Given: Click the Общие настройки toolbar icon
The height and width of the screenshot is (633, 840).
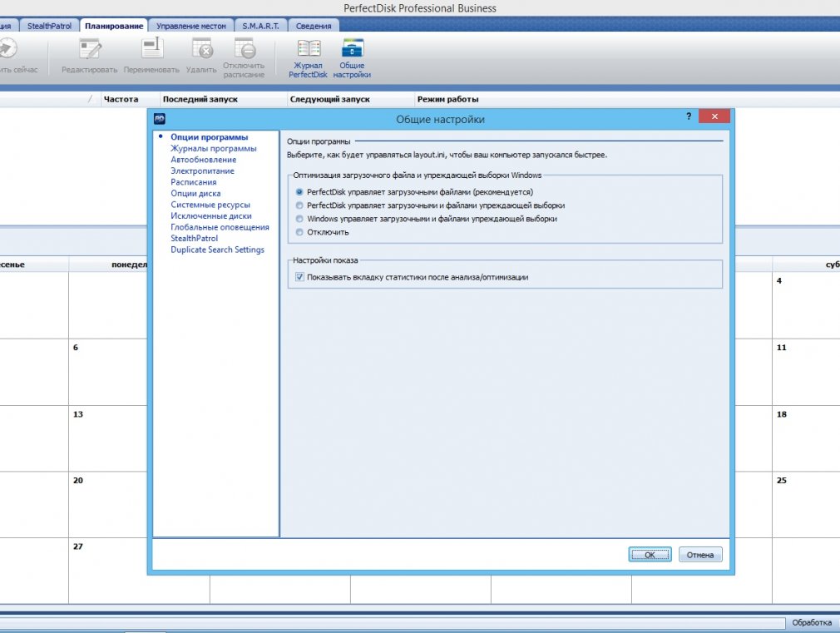Looking at the screenshot, I should pyautogui.click(x=352, y=58).
